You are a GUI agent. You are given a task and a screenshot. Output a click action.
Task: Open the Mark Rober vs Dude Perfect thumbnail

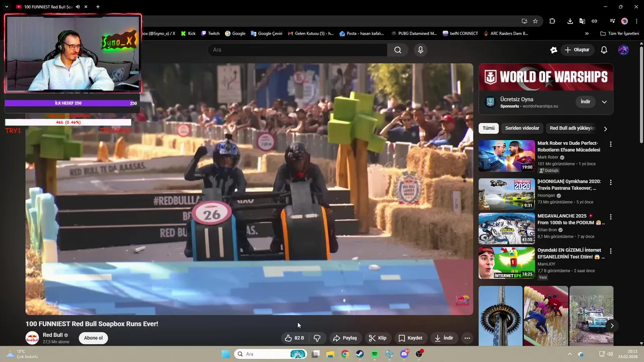point(506,156)
